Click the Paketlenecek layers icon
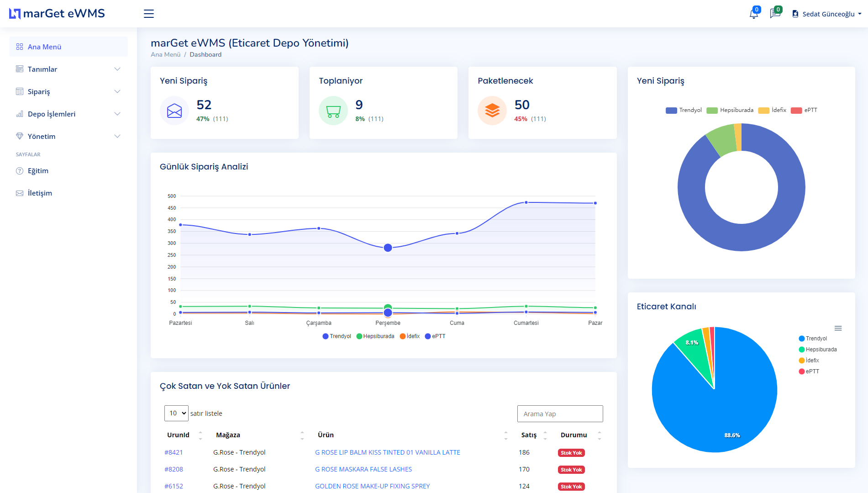868x493 pixels. click(x=492, y=111)
